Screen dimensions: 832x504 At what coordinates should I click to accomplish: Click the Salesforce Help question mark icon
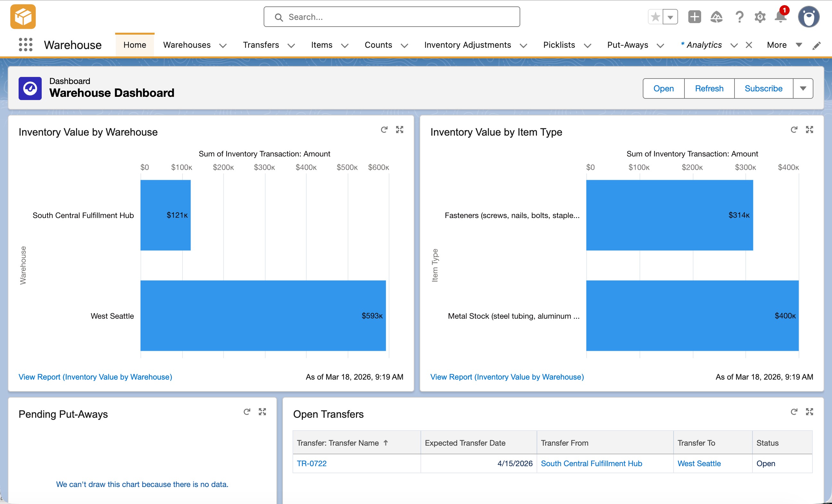click(x=739, y=17)
